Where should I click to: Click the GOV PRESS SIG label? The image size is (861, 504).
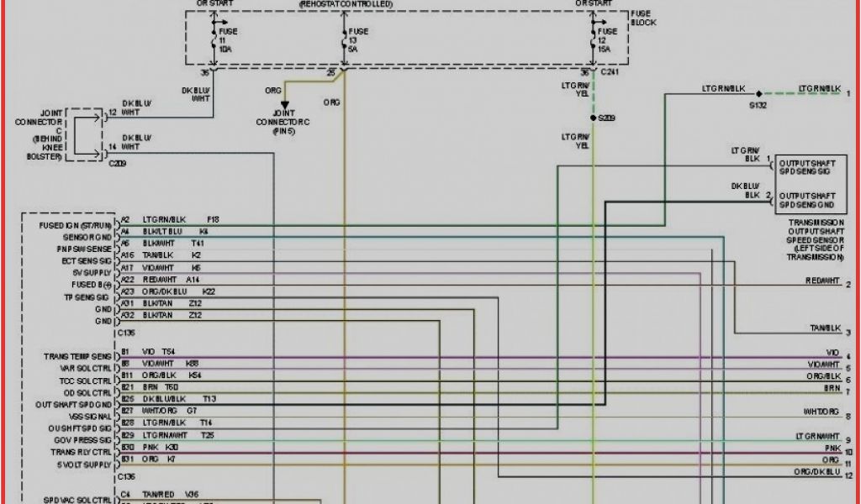tap(82, 439)
